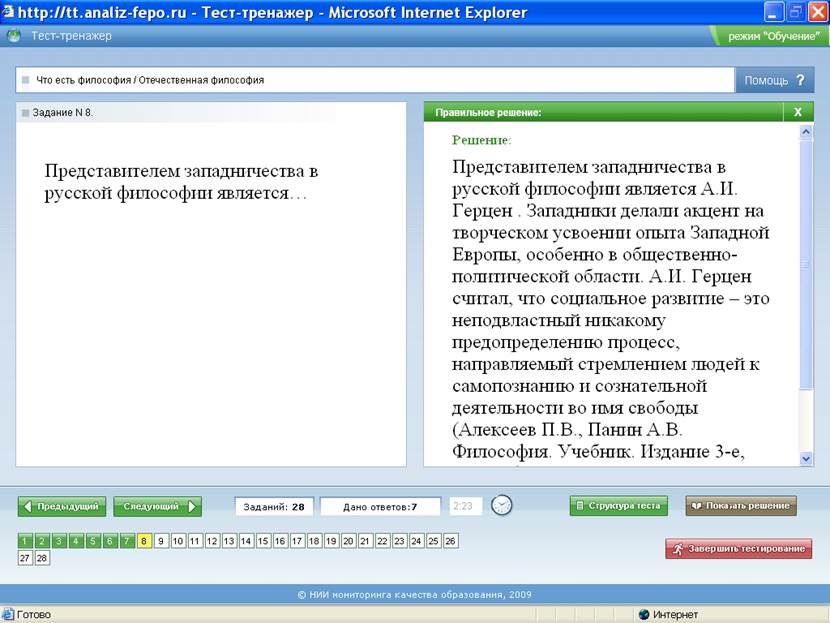
Task: Select highlighted question 8
Action: (x=144, y=541)
